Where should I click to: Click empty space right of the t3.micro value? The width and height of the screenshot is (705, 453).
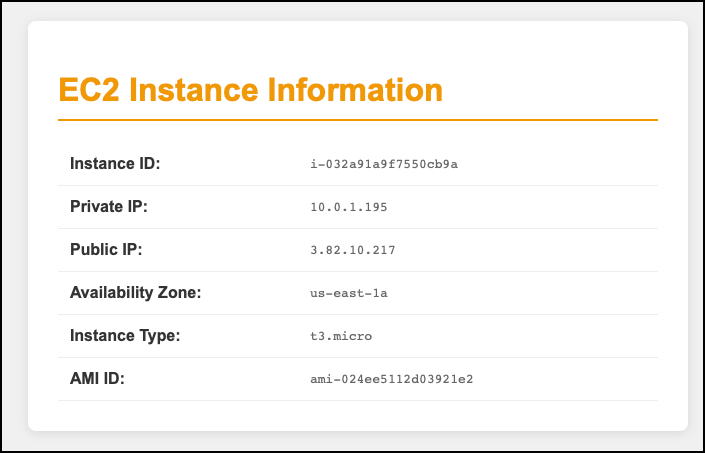click(x=520, y=336)
